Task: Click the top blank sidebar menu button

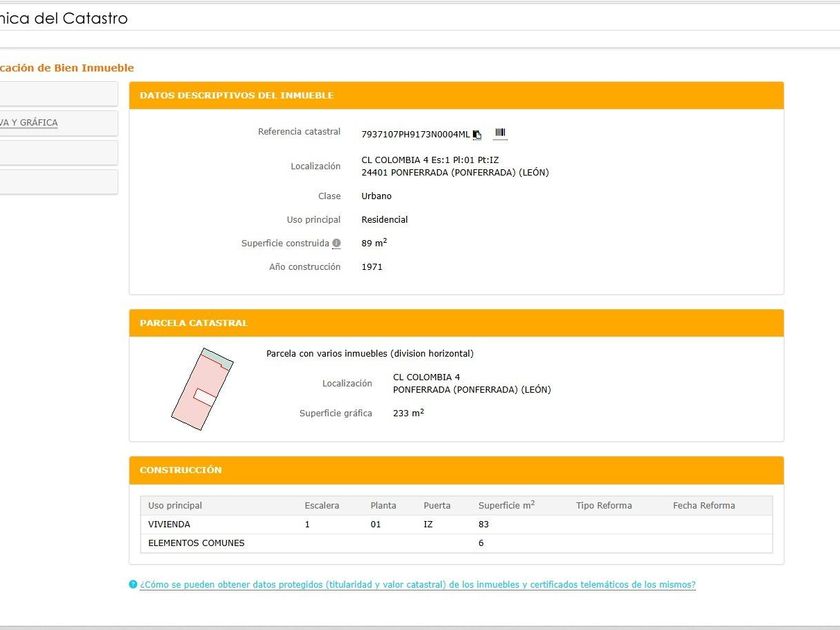Action: (58, 94)
